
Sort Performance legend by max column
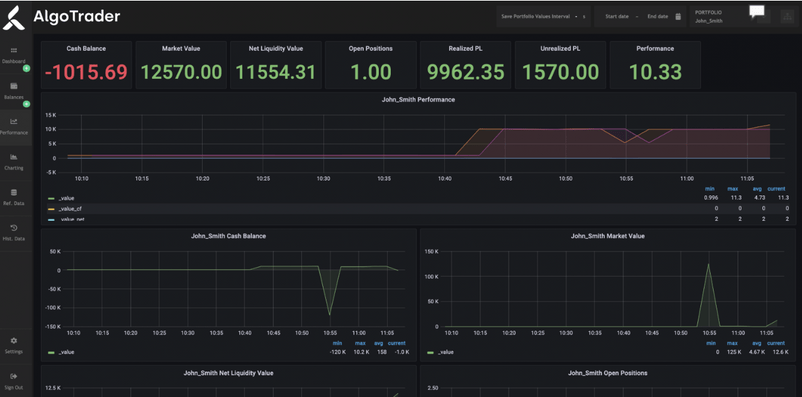(x=733, y=189)
